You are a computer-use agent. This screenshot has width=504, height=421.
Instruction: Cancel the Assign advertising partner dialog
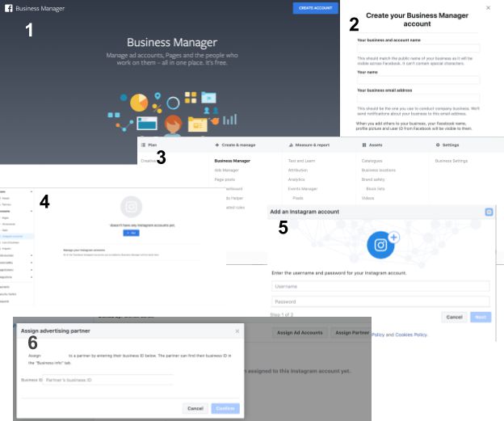click(195, 408)
